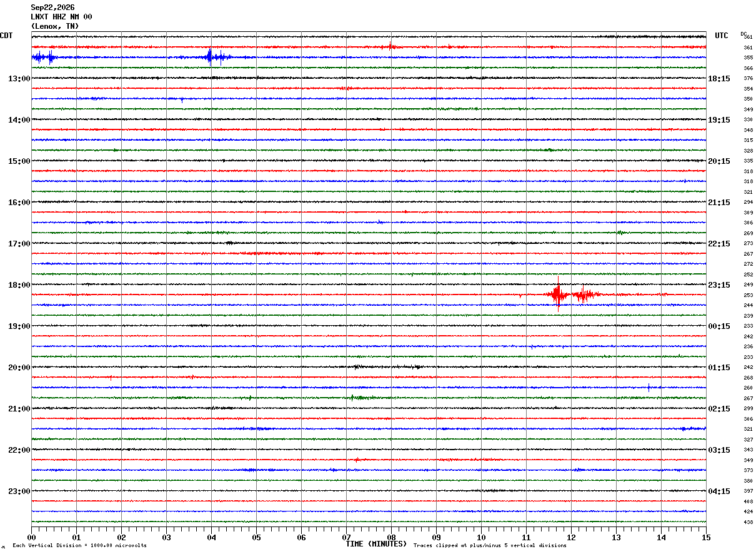The height and width of the screenshot is (554, 756).
Task: Select the 04:15 UTC time label
Action: (x=719, y=491)
